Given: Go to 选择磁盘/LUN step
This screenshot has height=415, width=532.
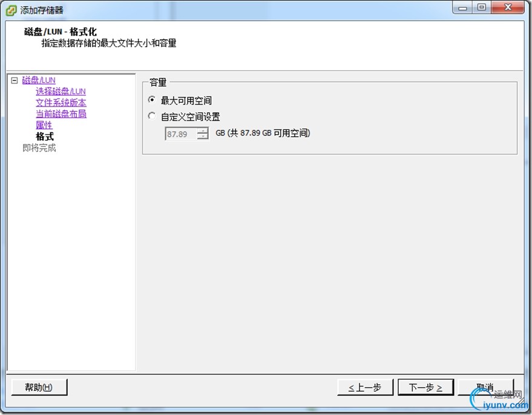Looking at the screenshot, I should click(x=61, y=91).
